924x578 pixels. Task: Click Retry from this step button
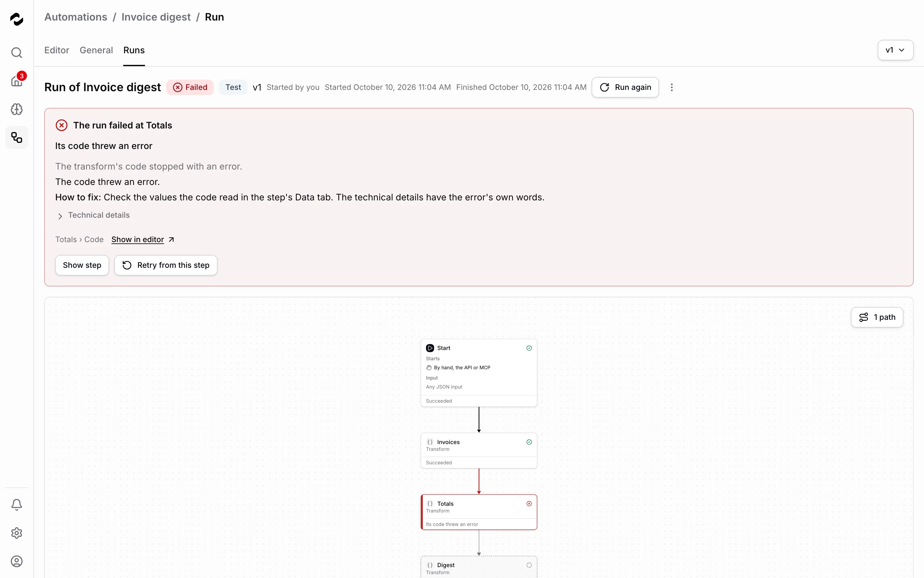point(166,265)
